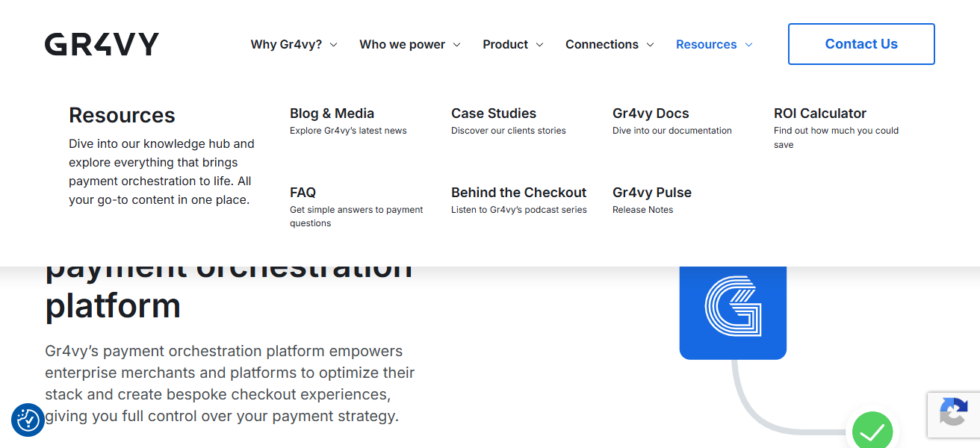Open the Blog & Media link
980x448 pixels.
coord(332,113)
